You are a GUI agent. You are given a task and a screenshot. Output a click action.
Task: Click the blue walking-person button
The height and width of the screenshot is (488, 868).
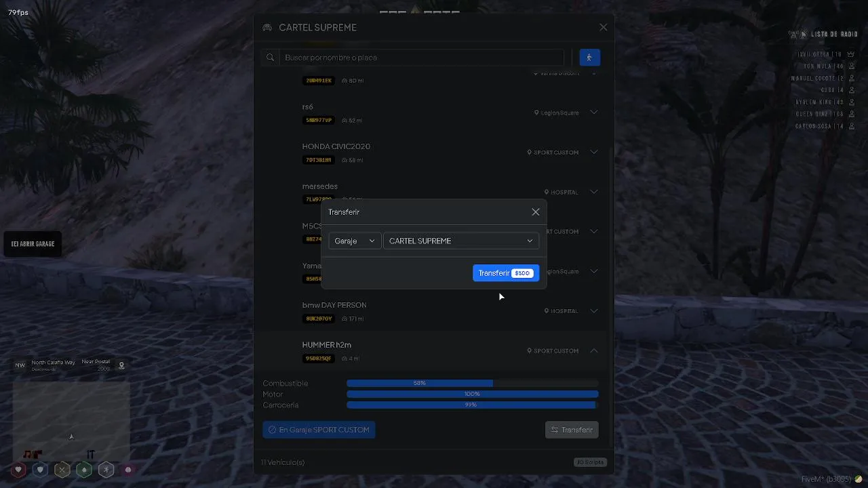coord(589,58)
